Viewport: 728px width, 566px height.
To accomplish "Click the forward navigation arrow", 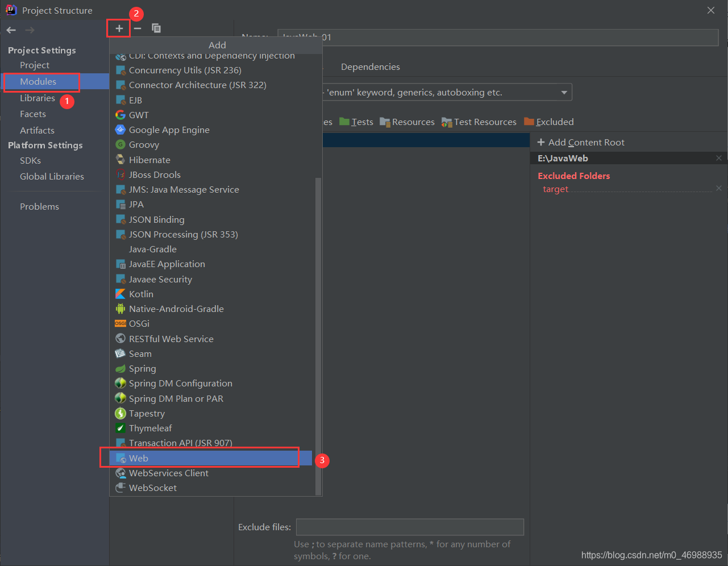I will 30,30.
